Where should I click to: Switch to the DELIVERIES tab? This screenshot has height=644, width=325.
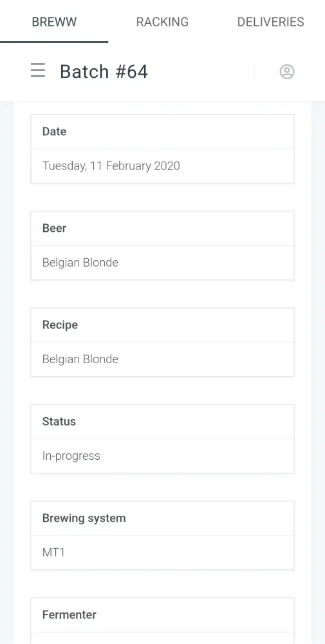[x=271, y=22]
